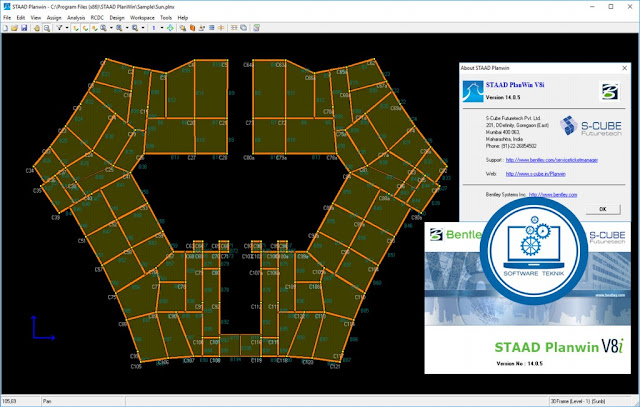Image resolution: width=640 pixels, height=407 pixels.
Task: Open the Tools menu
Action: tap(166, 18)
